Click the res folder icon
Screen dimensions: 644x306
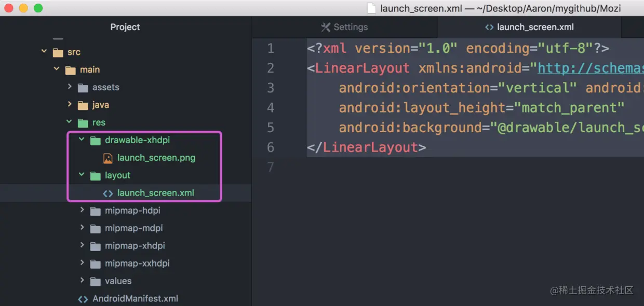click(x=83, y=123)
